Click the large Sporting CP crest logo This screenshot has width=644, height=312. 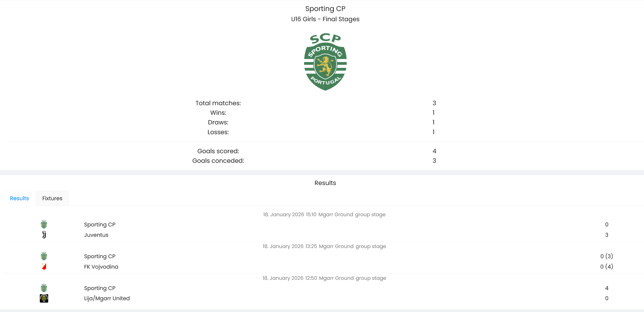pyautogui.click(x=325, y=62)
